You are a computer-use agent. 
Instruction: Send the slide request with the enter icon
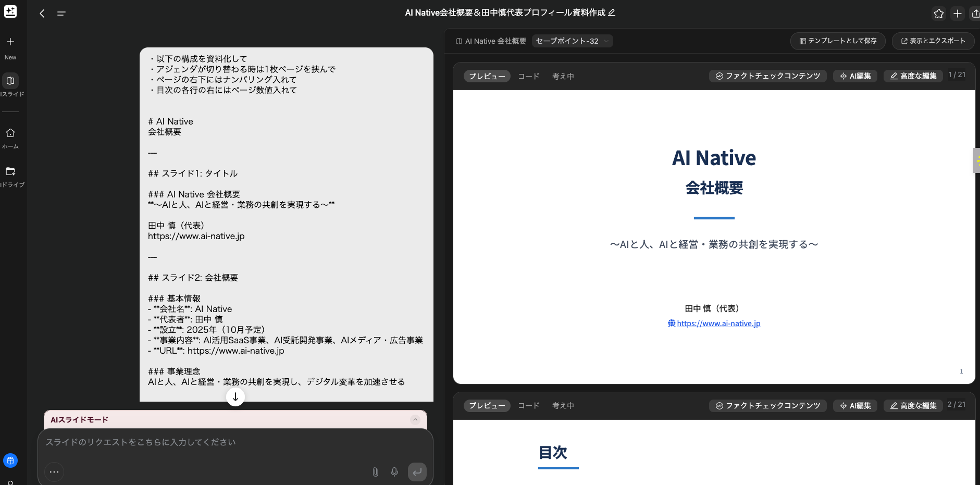(x=416, y=471)
